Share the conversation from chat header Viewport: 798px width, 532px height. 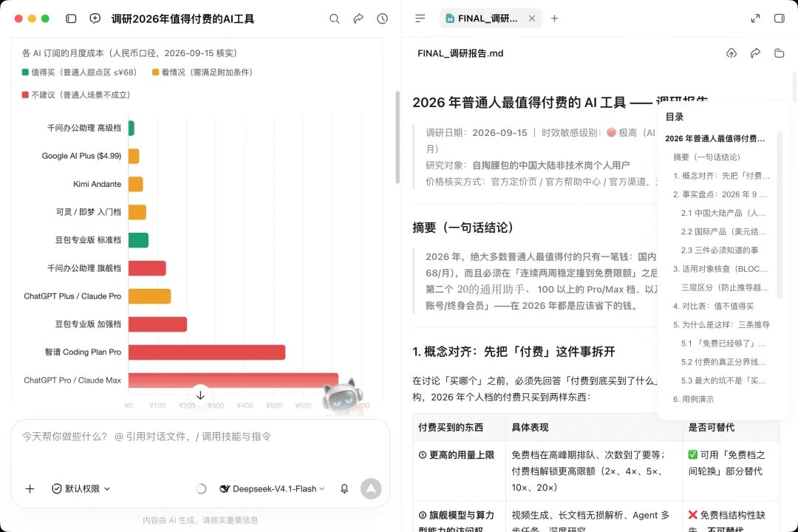pyautogui.click(x=358, y=18)
